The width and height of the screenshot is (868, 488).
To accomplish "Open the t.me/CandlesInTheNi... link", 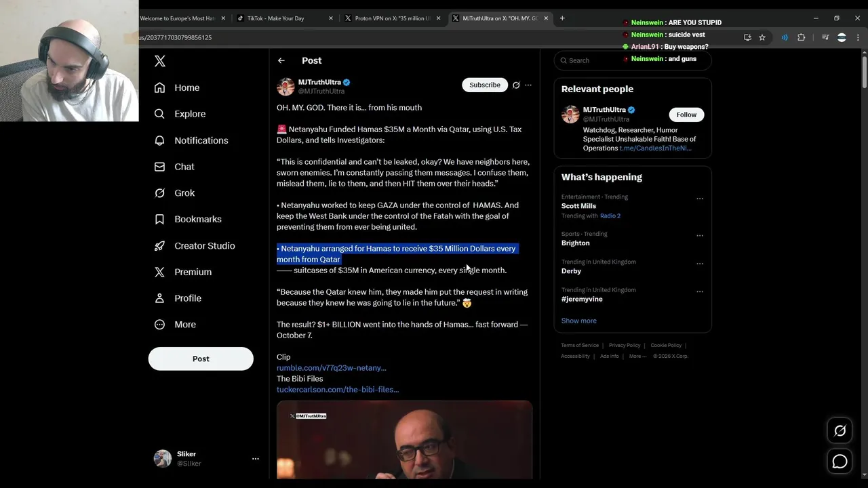I will pos(655,148).
